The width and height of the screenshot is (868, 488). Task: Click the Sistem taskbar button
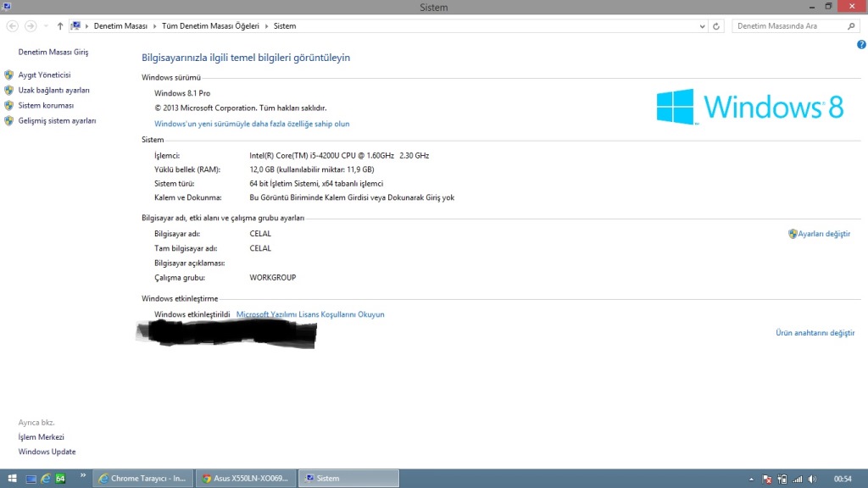click(x=348, y=479)
